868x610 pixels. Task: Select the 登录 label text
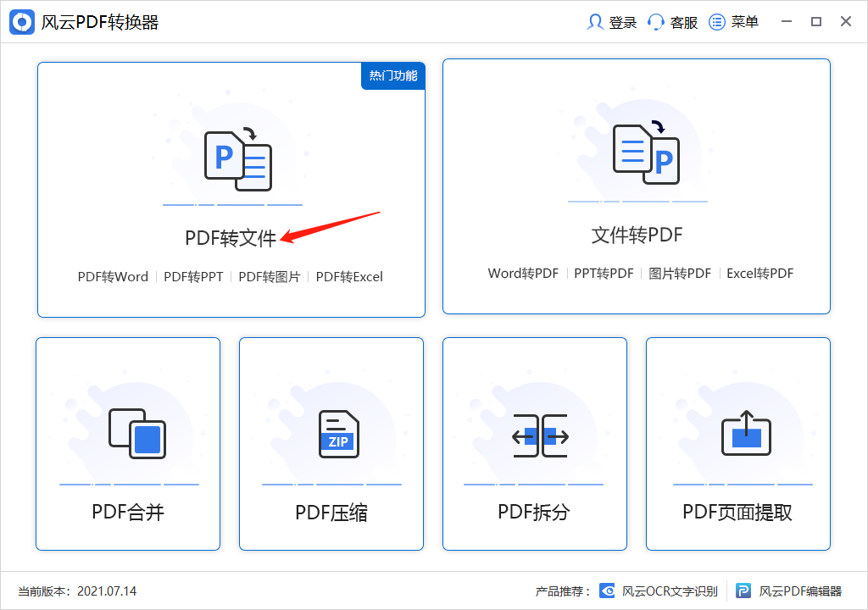click(x=623, y=23)
